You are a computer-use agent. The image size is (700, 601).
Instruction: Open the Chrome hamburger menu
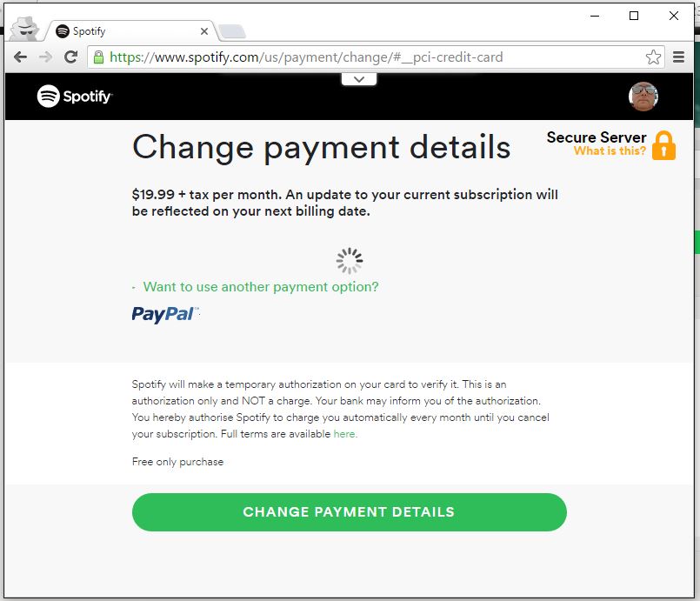(678, 57)
